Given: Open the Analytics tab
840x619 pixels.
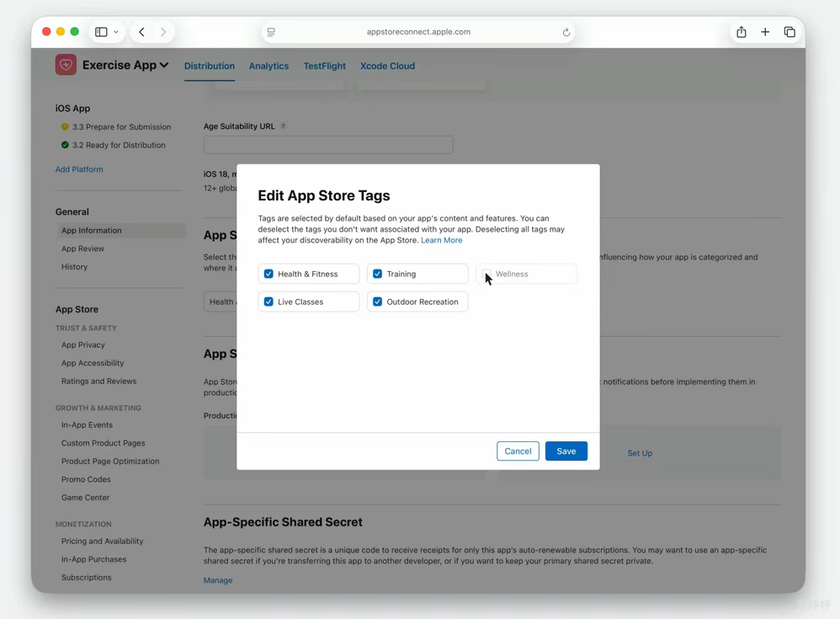Looking at the screenshot, I should coord(268,66).
